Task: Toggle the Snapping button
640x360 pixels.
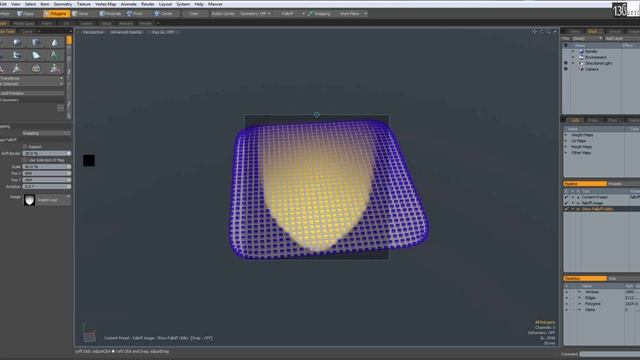Action: 319,13
